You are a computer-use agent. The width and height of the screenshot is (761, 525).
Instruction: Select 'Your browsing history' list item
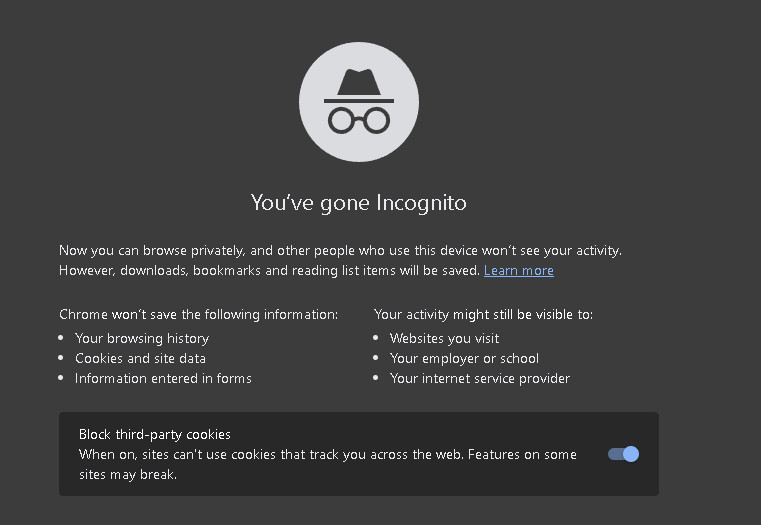click(142, 338)
